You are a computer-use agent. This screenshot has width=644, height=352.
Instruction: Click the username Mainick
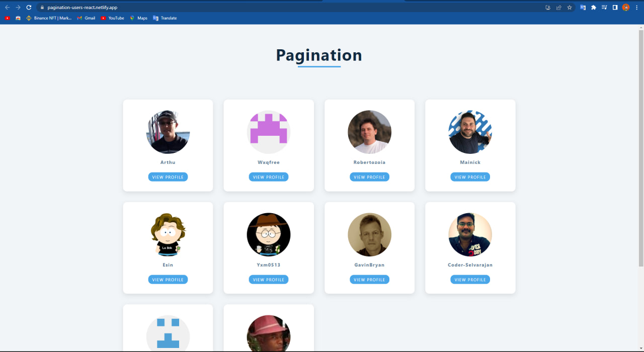(x=470, y=162)
